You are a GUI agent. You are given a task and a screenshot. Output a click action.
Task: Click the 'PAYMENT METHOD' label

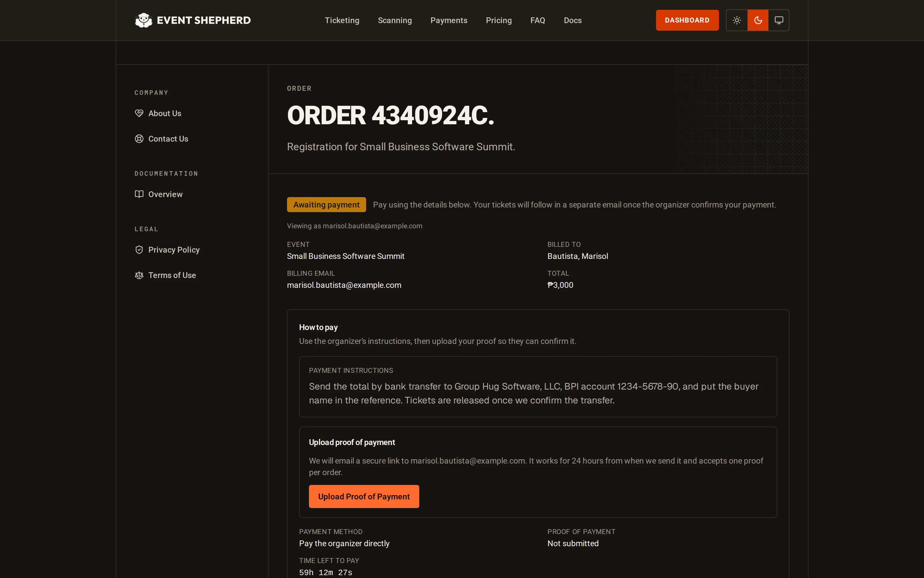tap(331, 532)
